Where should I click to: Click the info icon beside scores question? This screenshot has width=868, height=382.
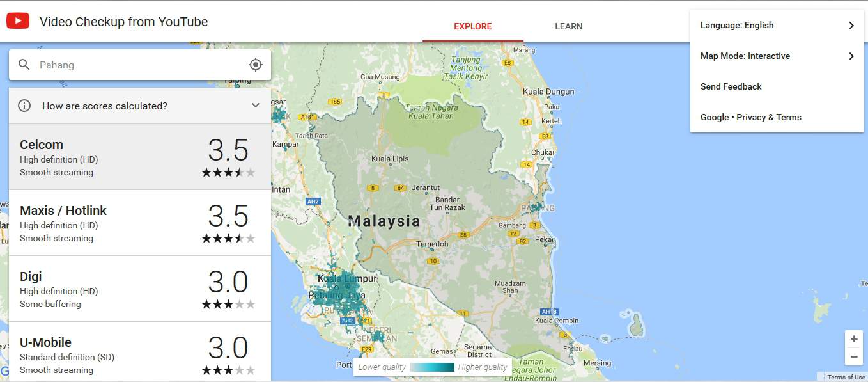coord(24,106)
